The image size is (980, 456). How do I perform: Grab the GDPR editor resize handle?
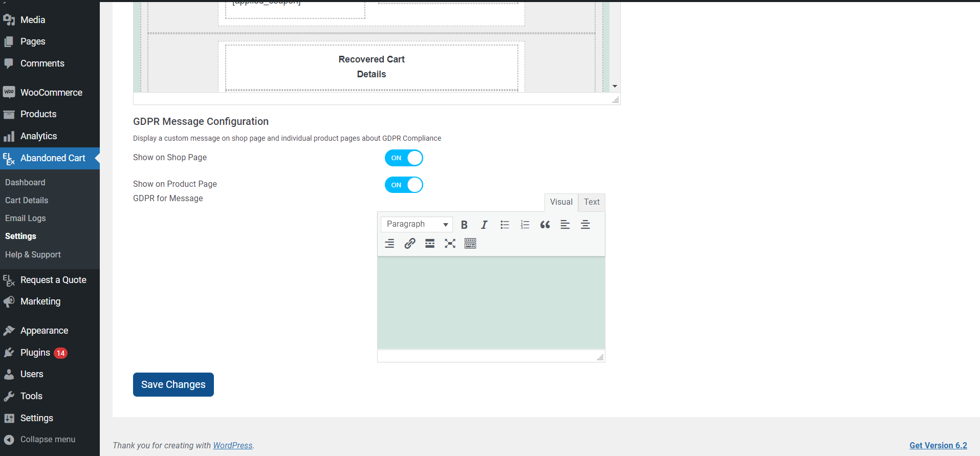(x=600, y=357)
